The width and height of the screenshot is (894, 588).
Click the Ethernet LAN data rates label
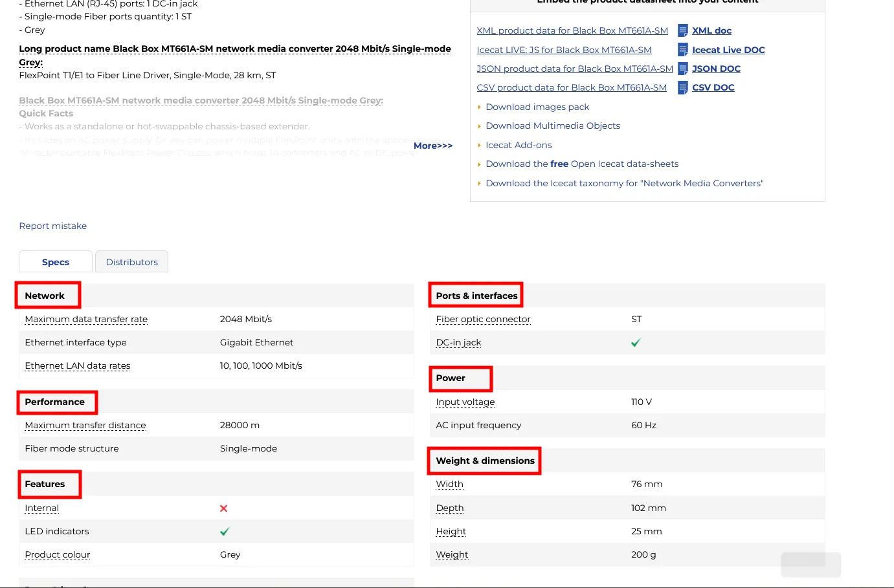[x=78, y=365]
